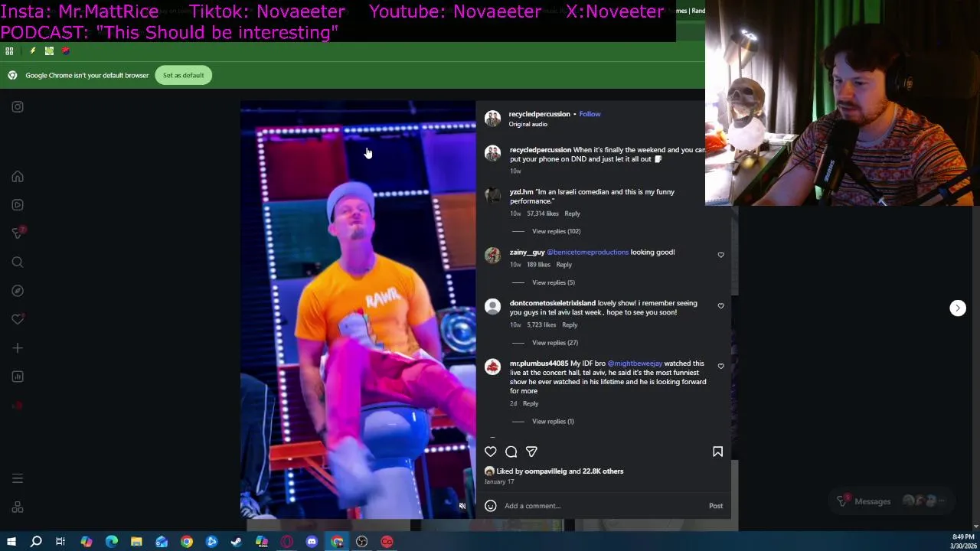Open recycledpercussion avatar in post header

492,119
